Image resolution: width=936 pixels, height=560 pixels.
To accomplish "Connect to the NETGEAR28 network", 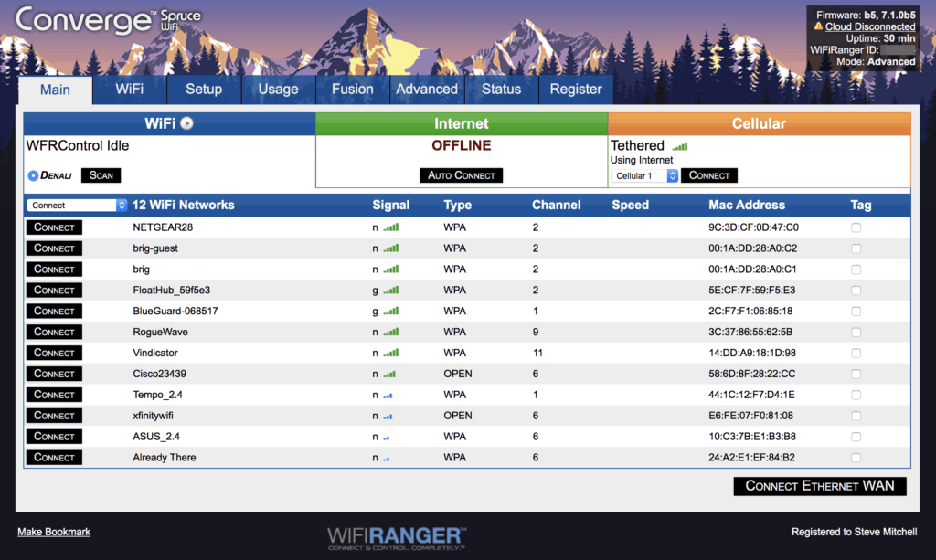I will click(x=54, y=227).
